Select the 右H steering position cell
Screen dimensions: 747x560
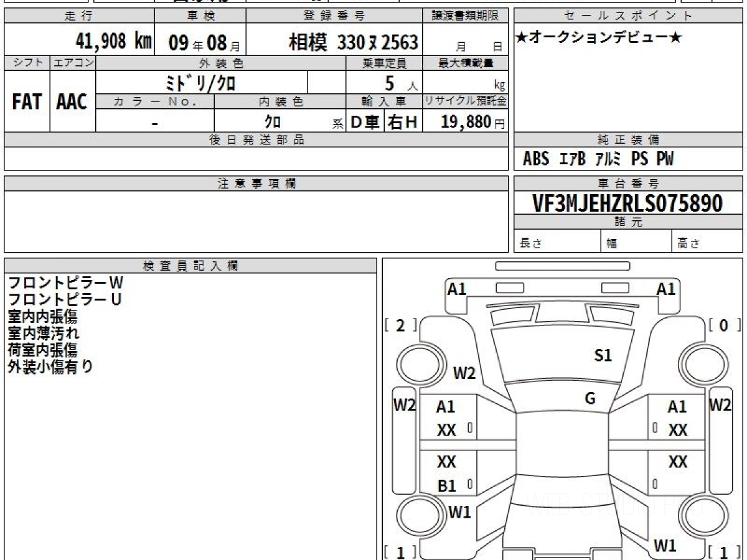[403, 123]
